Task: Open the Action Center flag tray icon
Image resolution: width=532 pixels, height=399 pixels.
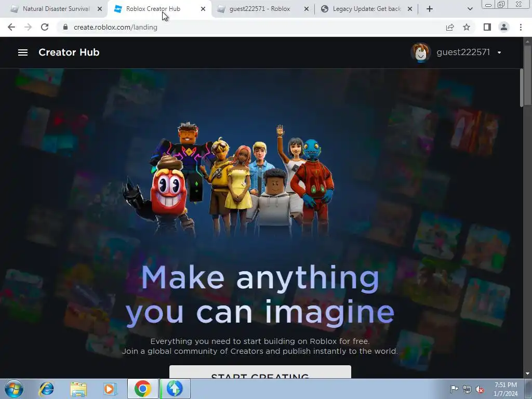Action: tap(454, 389)
